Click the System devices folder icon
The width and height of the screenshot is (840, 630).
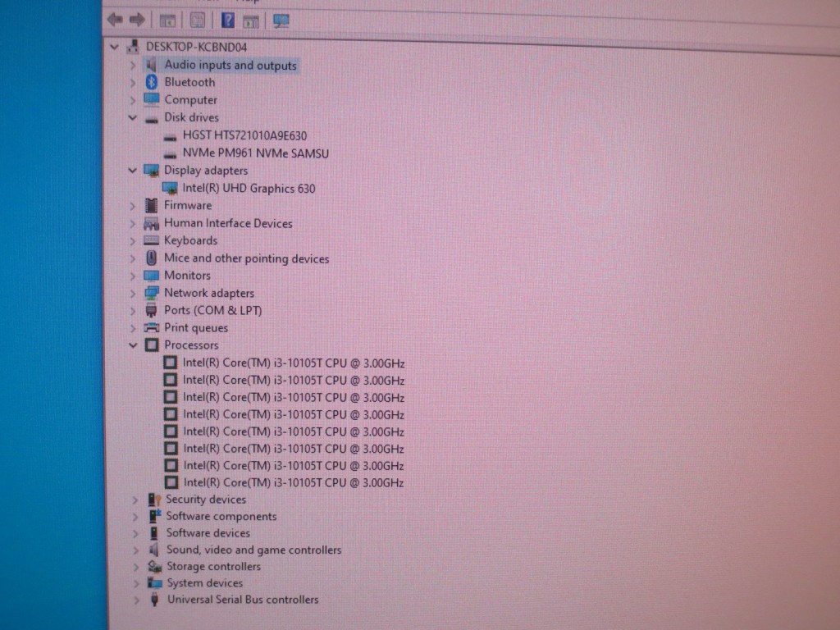click(x=155, y=583)
